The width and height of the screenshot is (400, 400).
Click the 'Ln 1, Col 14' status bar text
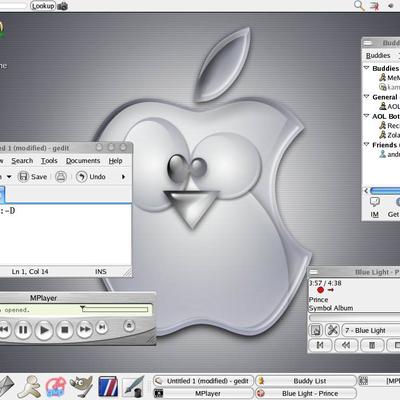click(30, 272)
